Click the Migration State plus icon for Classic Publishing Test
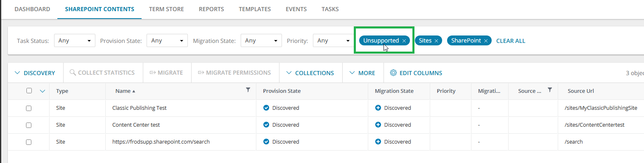This screenshot has width=644, height=163. pos(378,108)
